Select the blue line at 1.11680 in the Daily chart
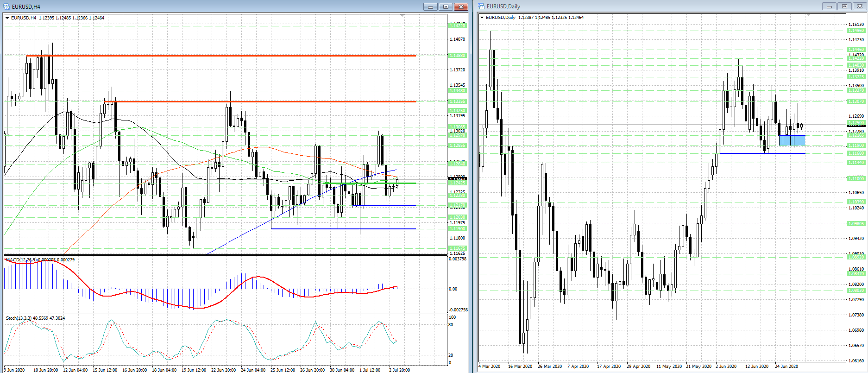 [763, 153]
